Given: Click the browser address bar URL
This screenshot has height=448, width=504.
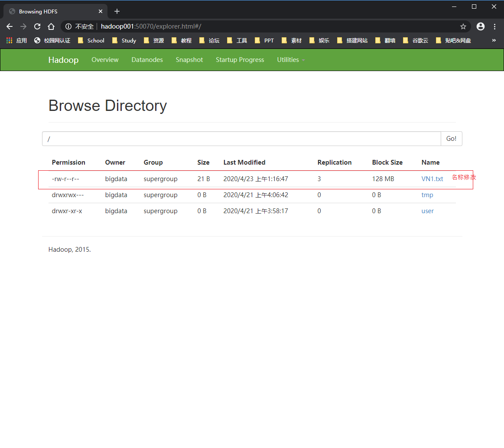Looking at the screenshot, I should pyautogui.click(x=151, y=26).
